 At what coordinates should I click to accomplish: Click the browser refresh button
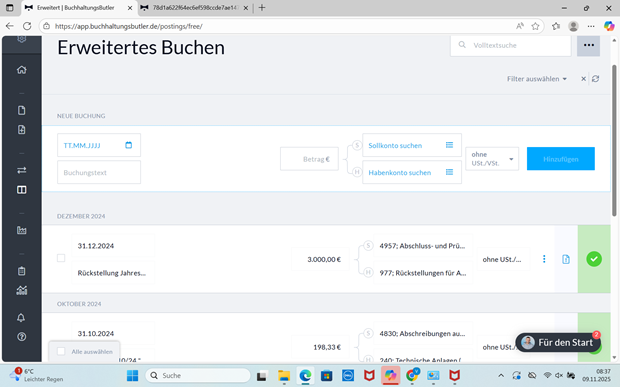(x=27, y=26)
